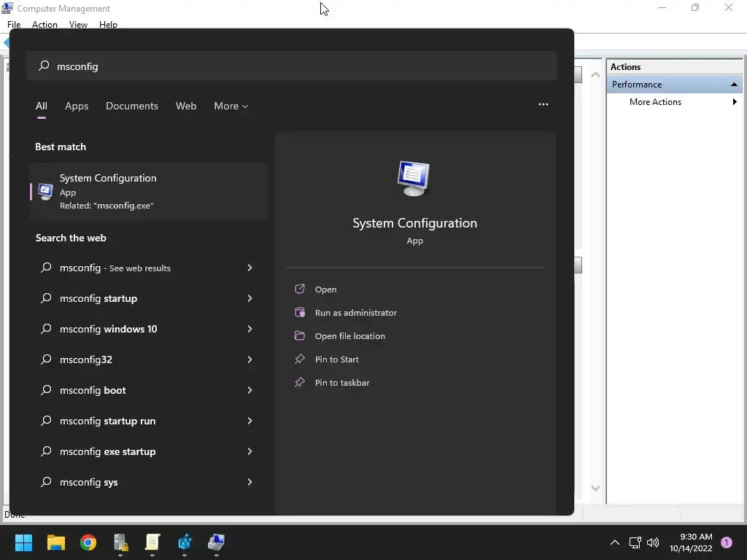The height and width of the screenshot is (560, 747).
Task: Switch to the Documents search tab
Action: tap(132, 106)
